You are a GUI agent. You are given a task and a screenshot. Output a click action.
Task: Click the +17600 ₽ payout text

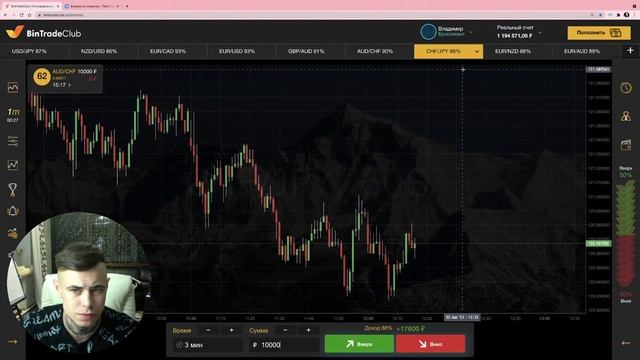411,329
